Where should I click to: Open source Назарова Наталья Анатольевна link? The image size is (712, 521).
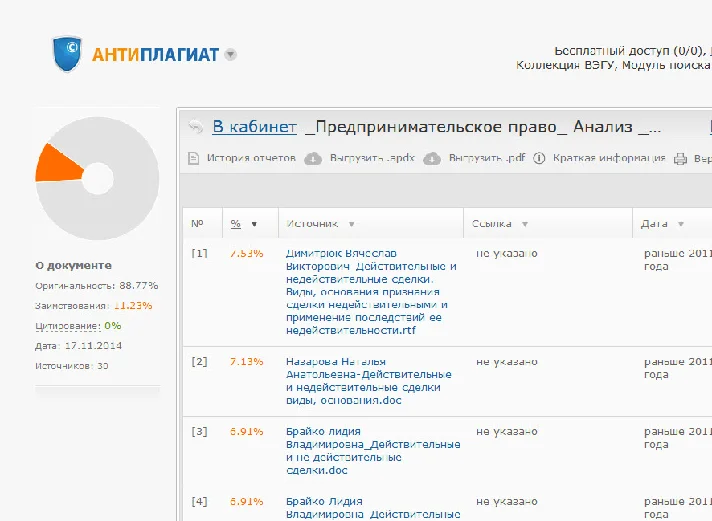point(369,381)
